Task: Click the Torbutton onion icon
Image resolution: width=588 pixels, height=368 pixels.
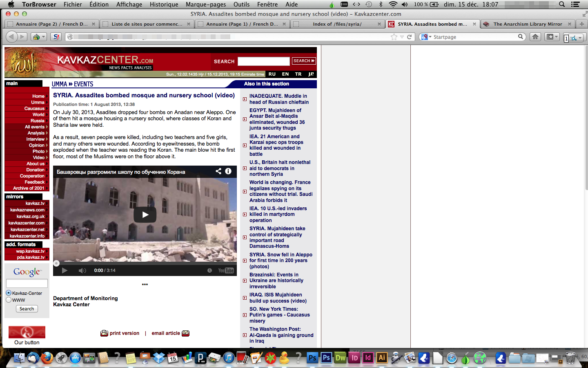Action: (36, 37)
